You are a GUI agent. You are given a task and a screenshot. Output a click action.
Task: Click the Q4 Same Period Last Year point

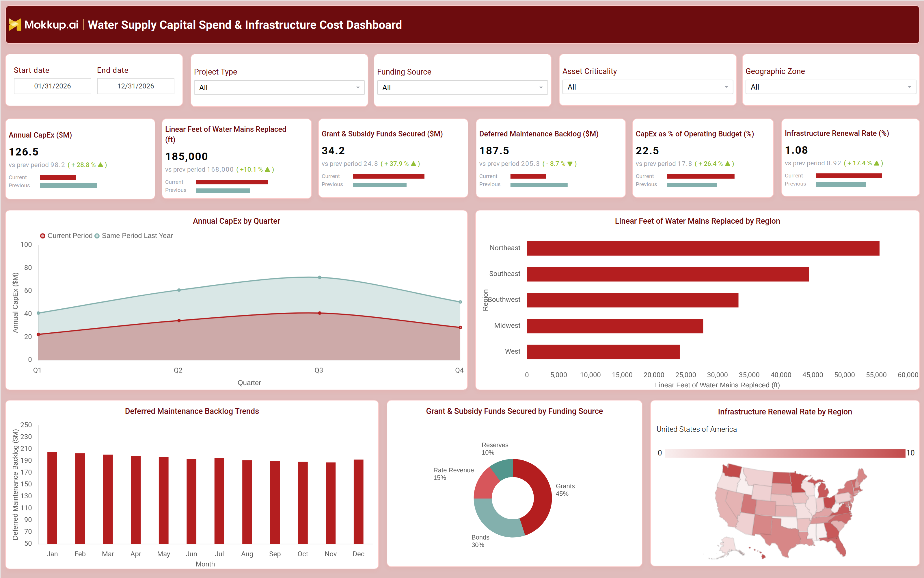point(460,302)
